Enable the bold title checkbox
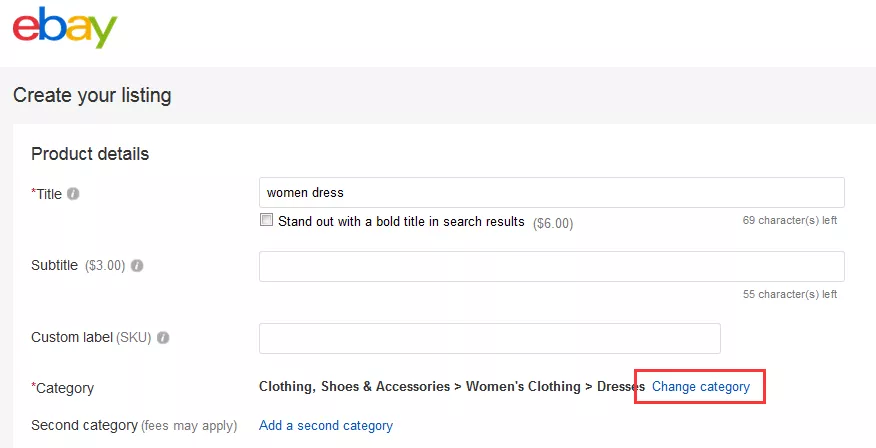 [266, 221]
